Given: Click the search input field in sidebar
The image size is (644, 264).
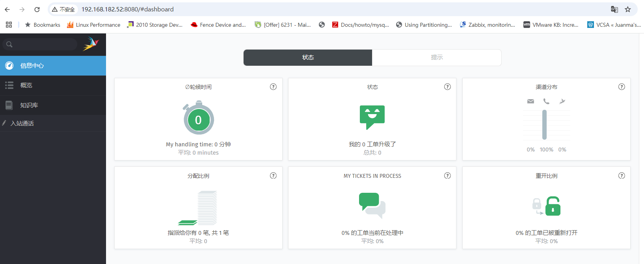Looking at the screenshot, I should (39, 44).
